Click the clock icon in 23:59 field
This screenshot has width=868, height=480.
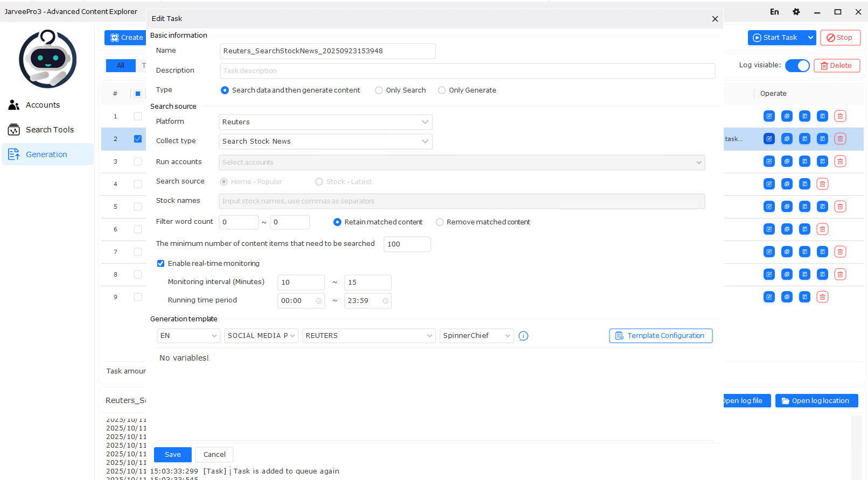tap(385, 301)
